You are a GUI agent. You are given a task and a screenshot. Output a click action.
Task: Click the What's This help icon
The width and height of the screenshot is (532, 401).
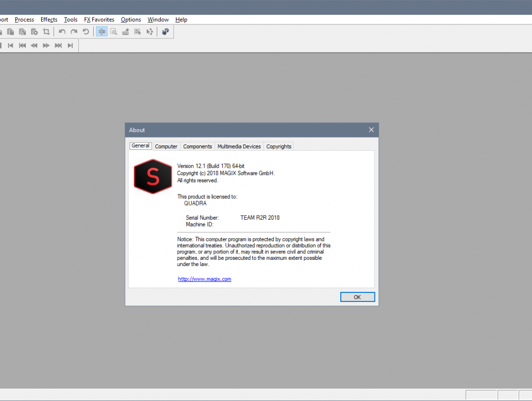(x=165, y=32)
